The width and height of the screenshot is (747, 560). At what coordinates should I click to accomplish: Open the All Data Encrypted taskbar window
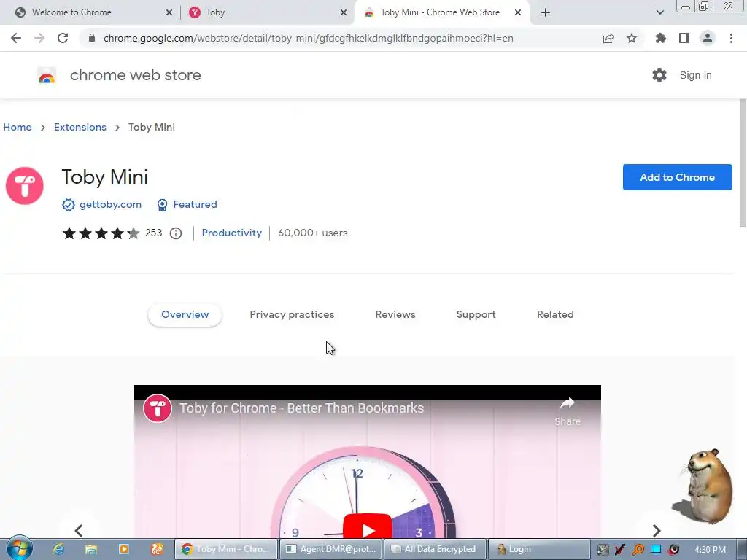tap(435, 549)
